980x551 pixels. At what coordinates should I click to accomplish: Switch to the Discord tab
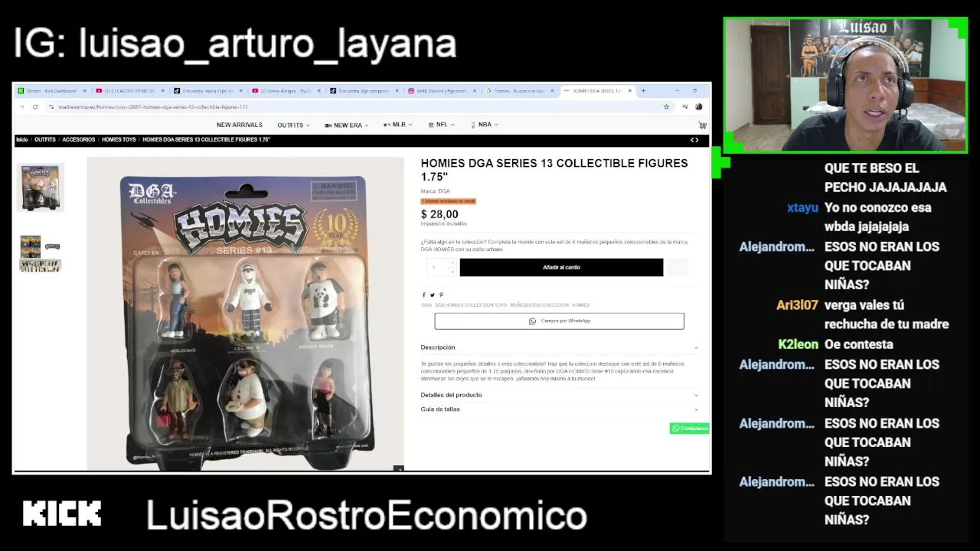click(441, 90)
